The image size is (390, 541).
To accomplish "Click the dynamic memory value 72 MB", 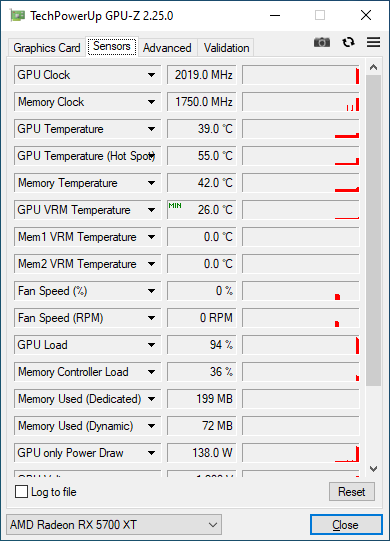I will point(202,426).
